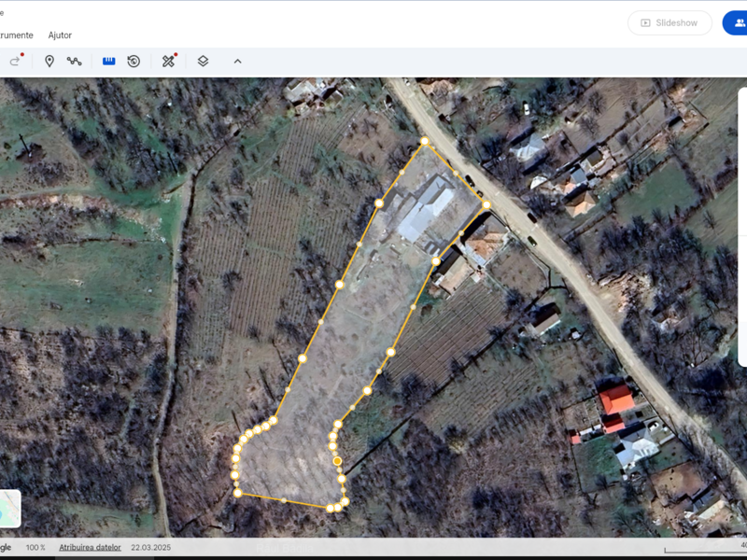
Task: Open historical imagery clock-globe tool
Action: point(134,61)
